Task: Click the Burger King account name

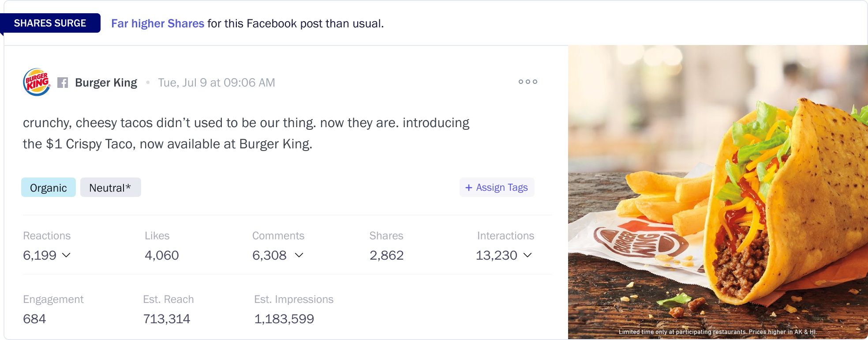Action: click(106, 83)
